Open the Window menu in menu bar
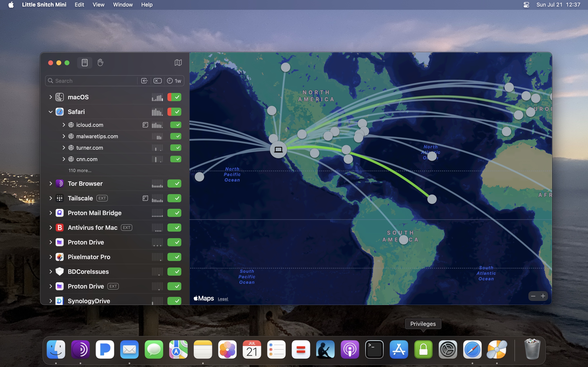Screen dimensions: 588x367 pyautogui.click(x=123, y=5)
